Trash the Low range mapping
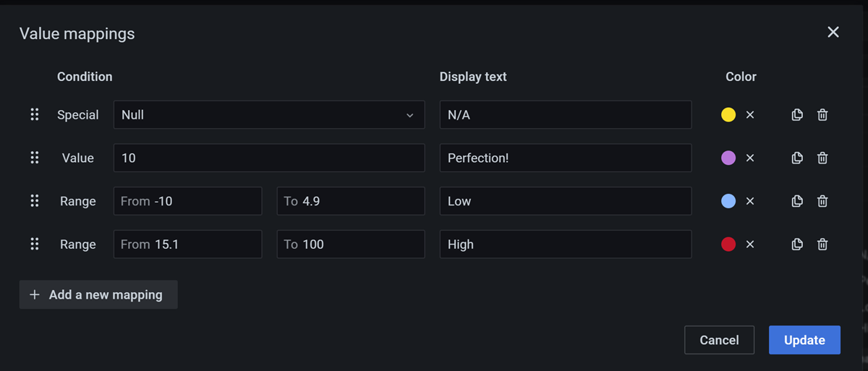868x371 pixels. (x=822, y=201)
